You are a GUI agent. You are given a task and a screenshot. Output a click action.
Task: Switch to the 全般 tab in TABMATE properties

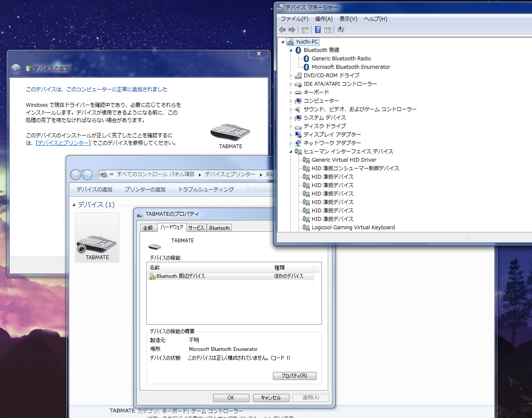click(x=149, y=228)
